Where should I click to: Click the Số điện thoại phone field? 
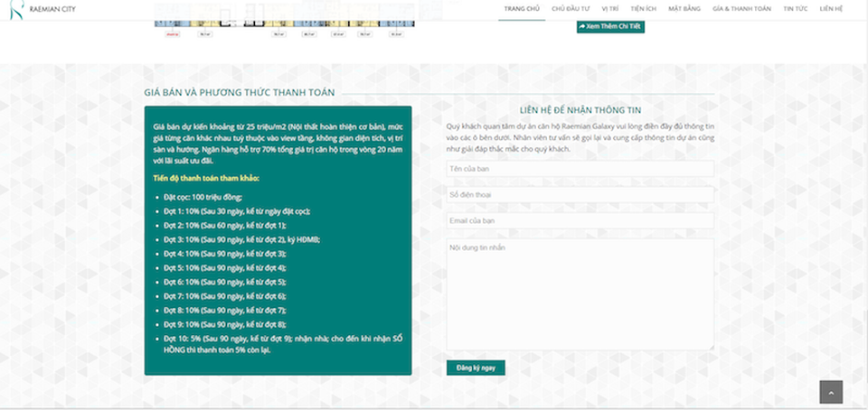pyautogui.click(x=580, y=194)
